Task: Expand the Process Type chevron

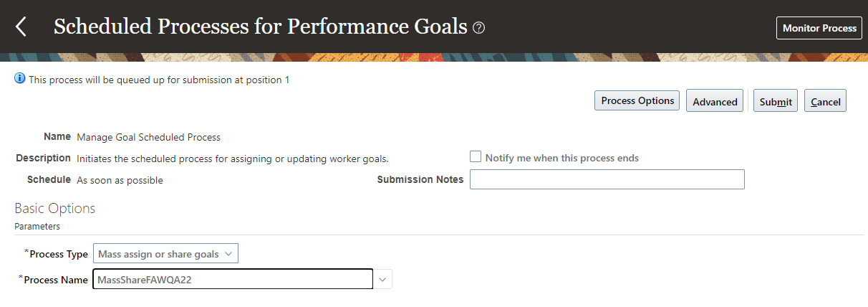Action: point(228,254)
